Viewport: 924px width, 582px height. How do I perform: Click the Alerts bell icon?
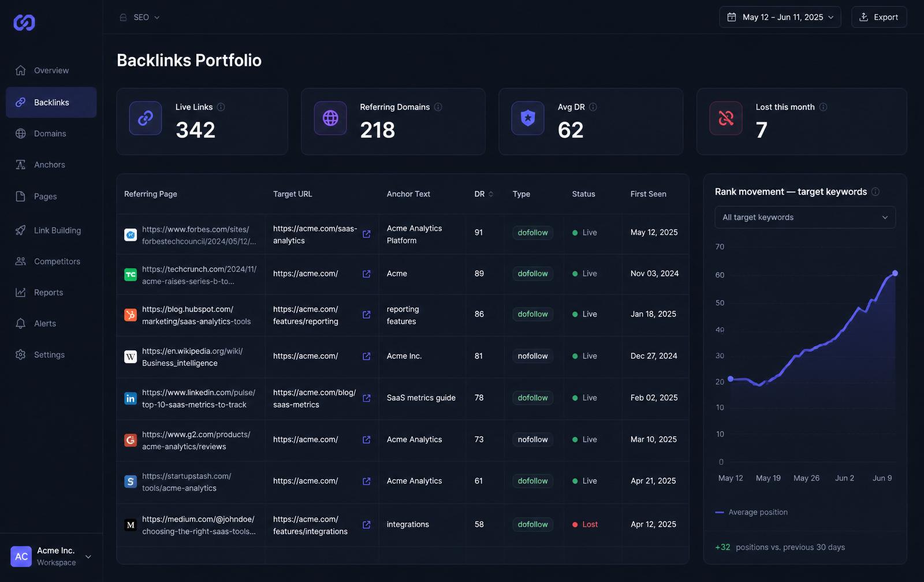[21, 323]
